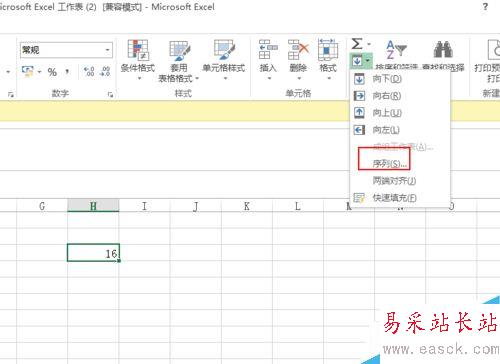This screenshot has width=500, height=364.
Task: Choose Fill Up (向上) from menu
Action: pyautogui.click(x=400, y=113)
